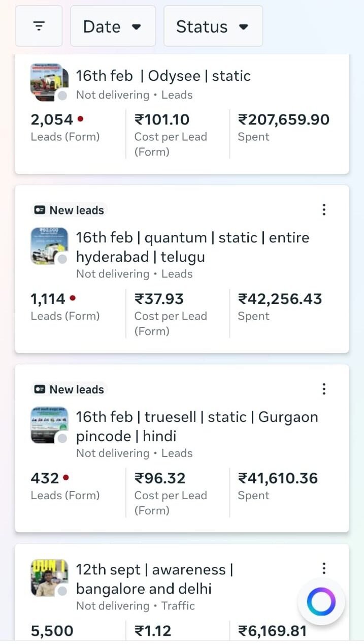Click the truesell campaign ad thumbnail
Viewport: 364px width, 644px height.
pos(49,425)
